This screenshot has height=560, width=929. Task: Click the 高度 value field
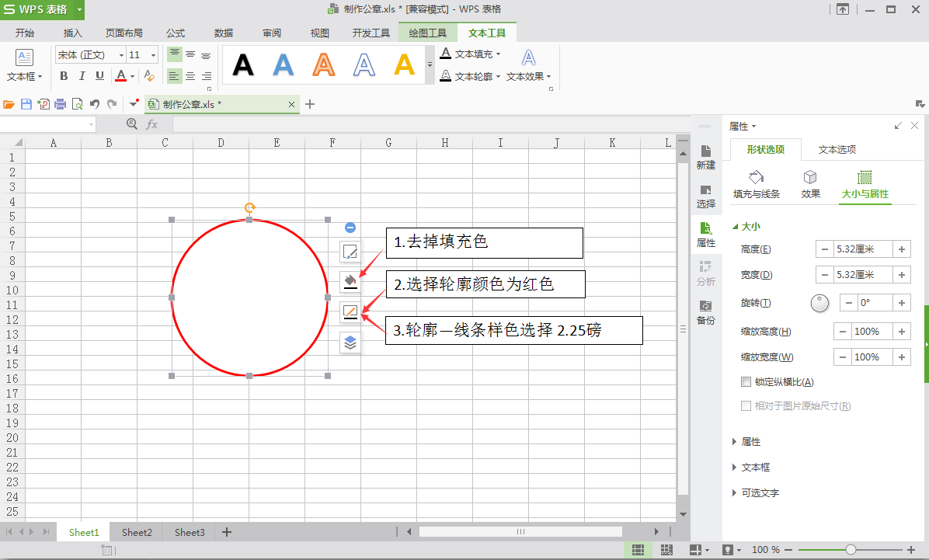tap(863, 249)
